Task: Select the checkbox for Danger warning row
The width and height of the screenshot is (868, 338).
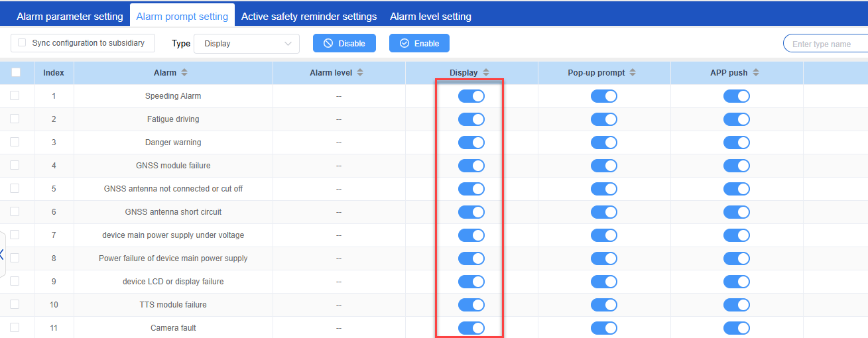Action: [15, 142]
